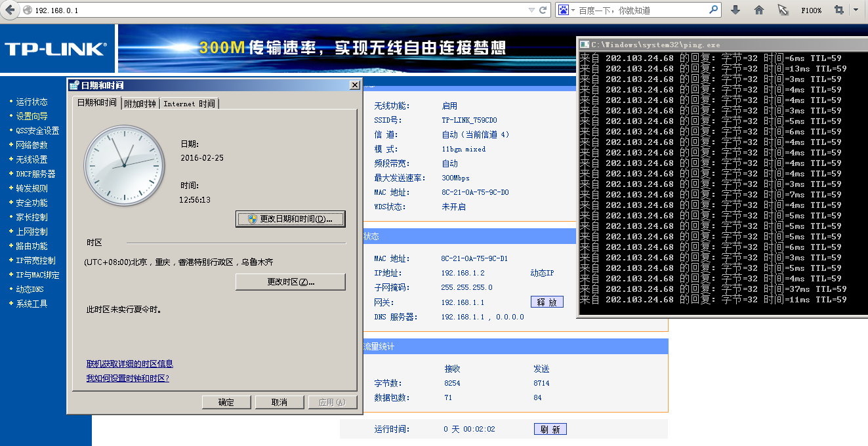Reload page using address bar refresh icon
The width and height of the screenshot is (868, 446).
click(543, 10)
